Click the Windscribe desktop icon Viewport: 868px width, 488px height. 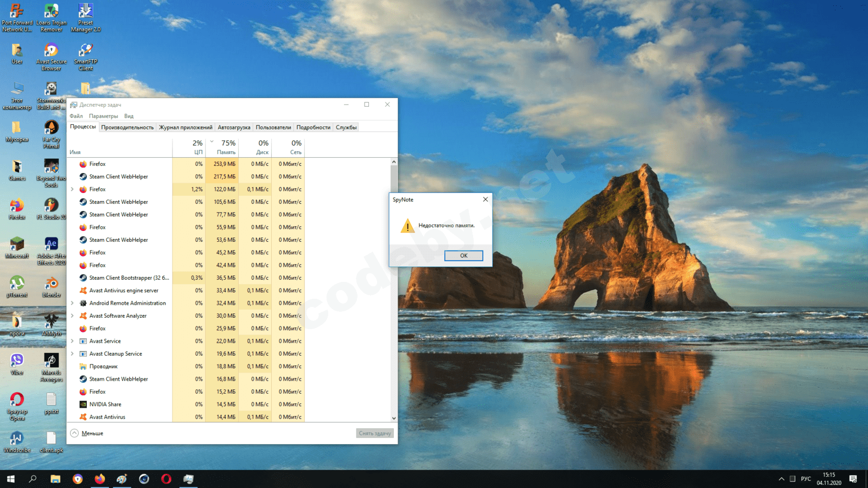click(x=17, y=440)
